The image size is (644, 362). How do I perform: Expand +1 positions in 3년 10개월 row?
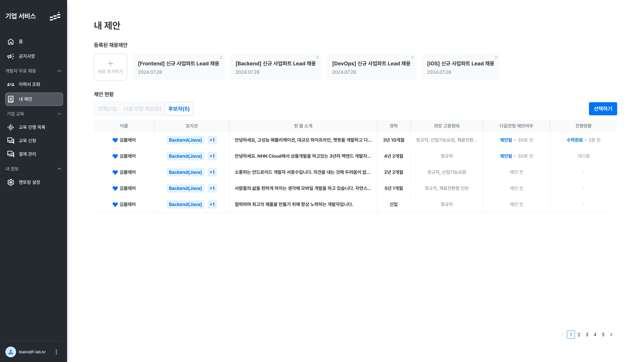[212, 140]
